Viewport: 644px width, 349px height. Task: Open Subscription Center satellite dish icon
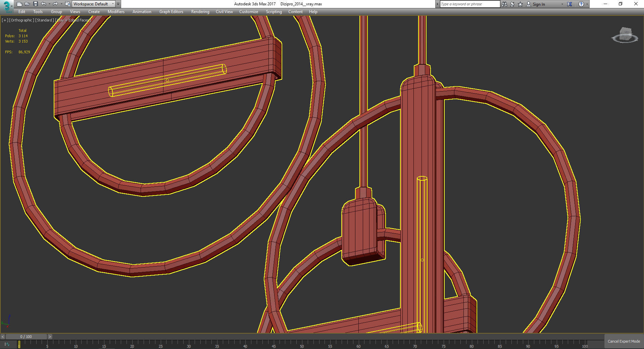(x=512, y=4)
